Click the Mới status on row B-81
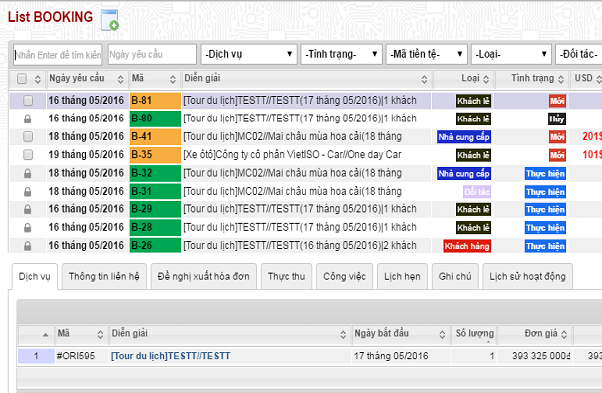The width and height of the screenshot is (602, 393). [x=557, y=101]
